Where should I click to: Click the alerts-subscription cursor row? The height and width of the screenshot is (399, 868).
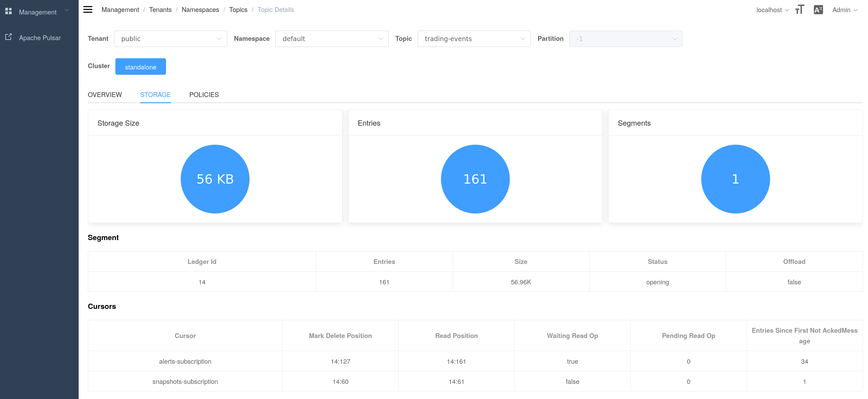185,361
